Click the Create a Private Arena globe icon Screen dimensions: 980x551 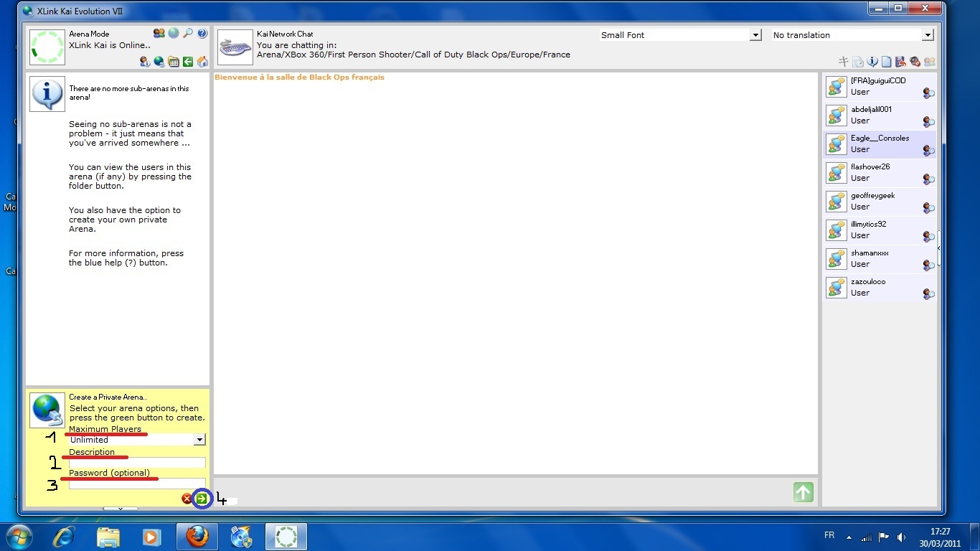(47, 410)
